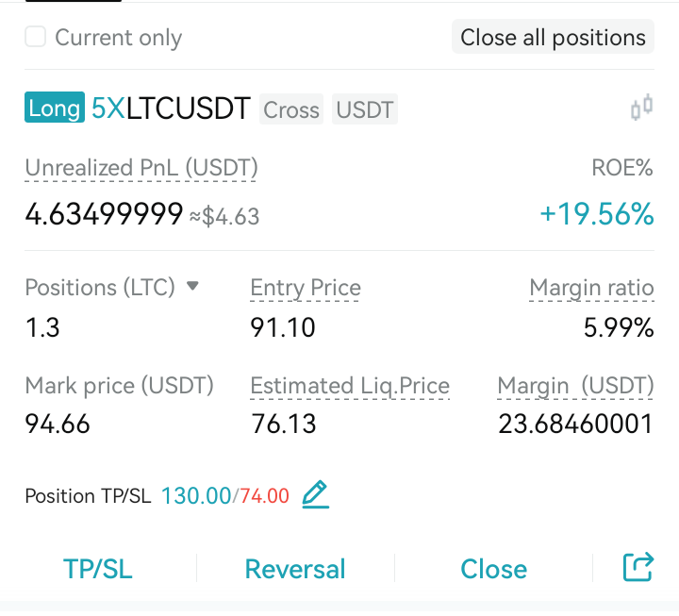The image size is (679, 616).
Task: Tap the +19.56% ROE value
Action: pos(597,214)
